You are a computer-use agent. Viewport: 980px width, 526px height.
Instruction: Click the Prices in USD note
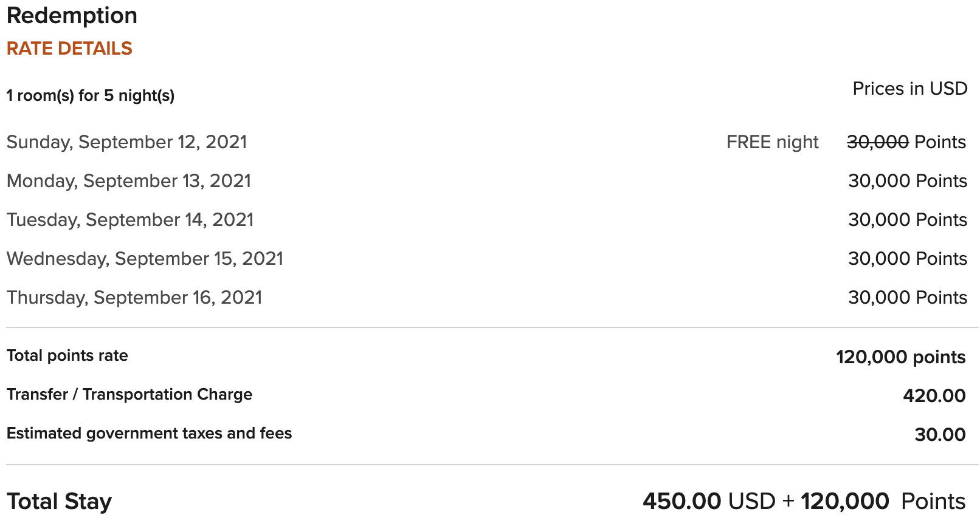tap(909, 89)
